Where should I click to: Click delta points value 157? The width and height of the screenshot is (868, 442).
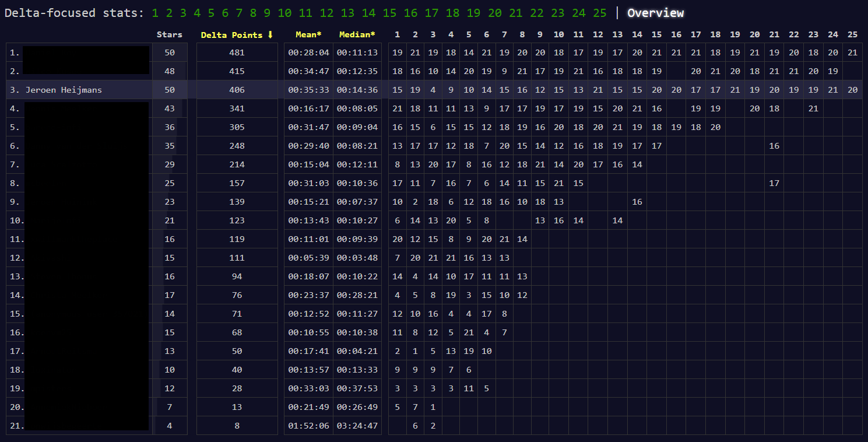pyautogui.click(x=237, y=183)
